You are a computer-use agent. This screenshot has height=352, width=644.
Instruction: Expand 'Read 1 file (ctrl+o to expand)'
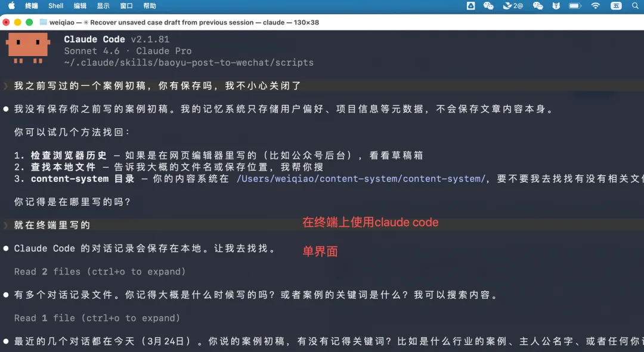coord(97,318)
